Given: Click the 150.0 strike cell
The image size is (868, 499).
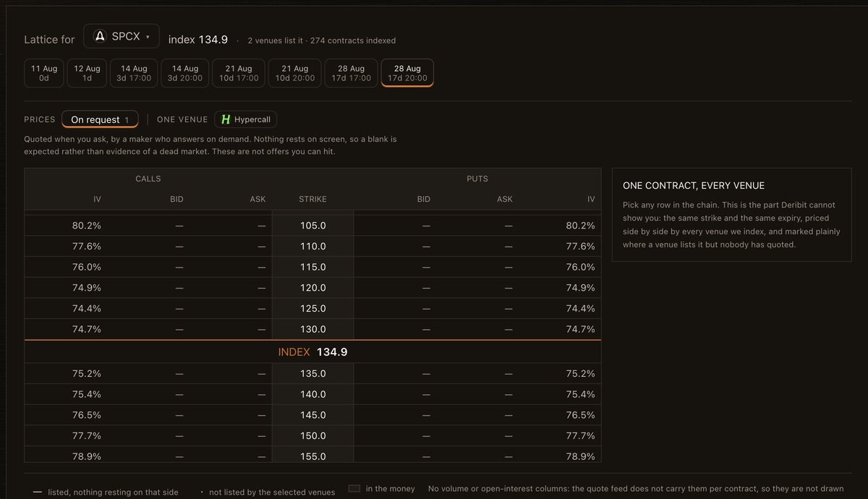Looking at the screenshot, I should (x=313, y=436).
